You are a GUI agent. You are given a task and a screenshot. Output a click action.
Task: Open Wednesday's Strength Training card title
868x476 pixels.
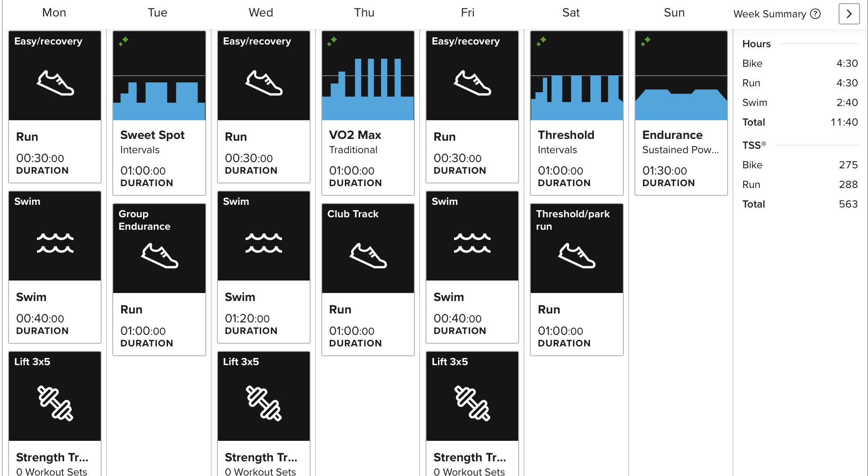click(x=261, y=457)
